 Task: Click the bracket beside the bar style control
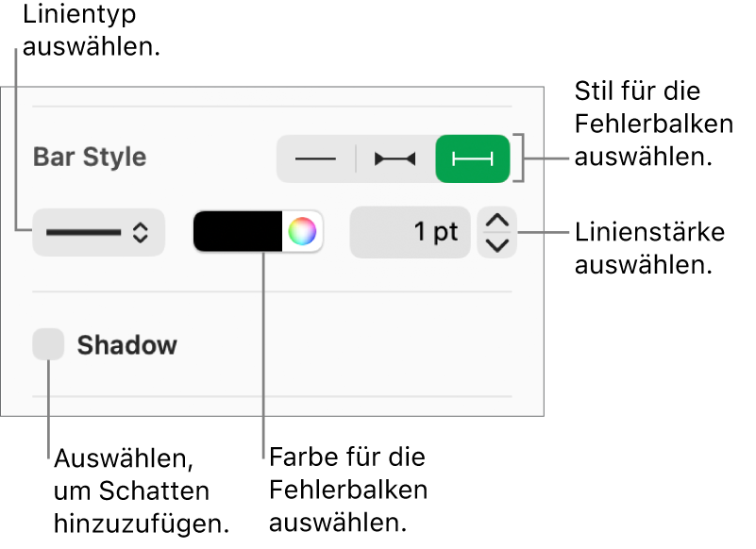pos(519,158)
